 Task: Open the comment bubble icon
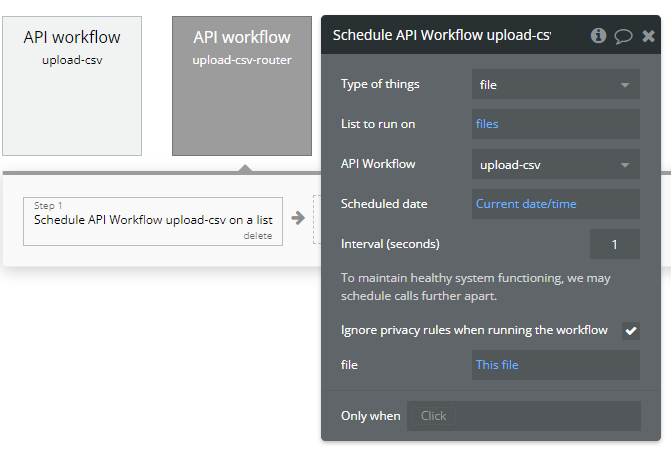(x=623, y=36)
